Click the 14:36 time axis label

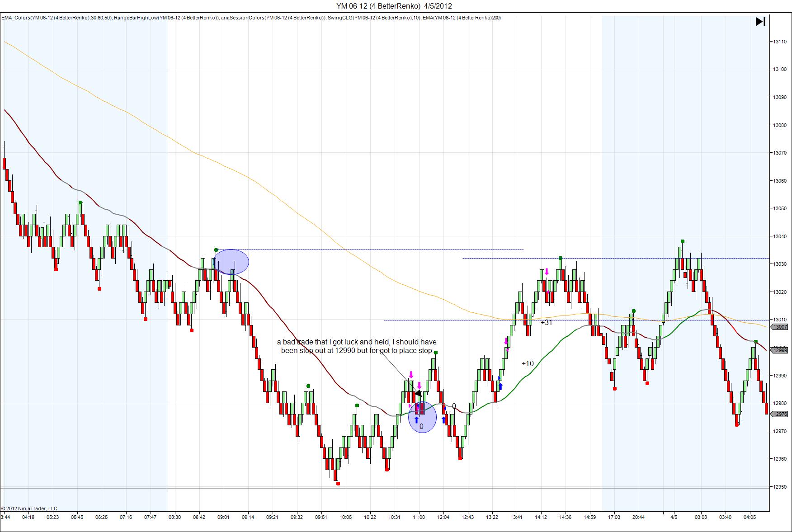[566, 517]
